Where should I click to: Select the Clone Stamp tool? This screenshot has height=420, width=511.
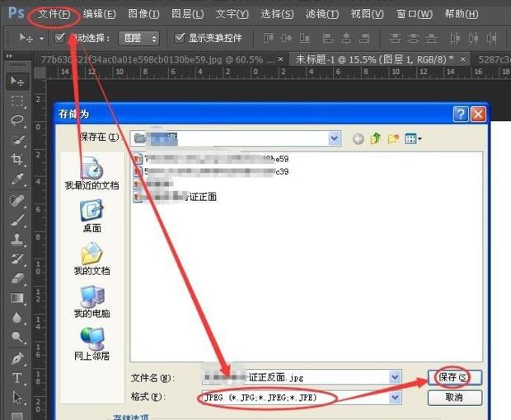[x=16, y=240]
